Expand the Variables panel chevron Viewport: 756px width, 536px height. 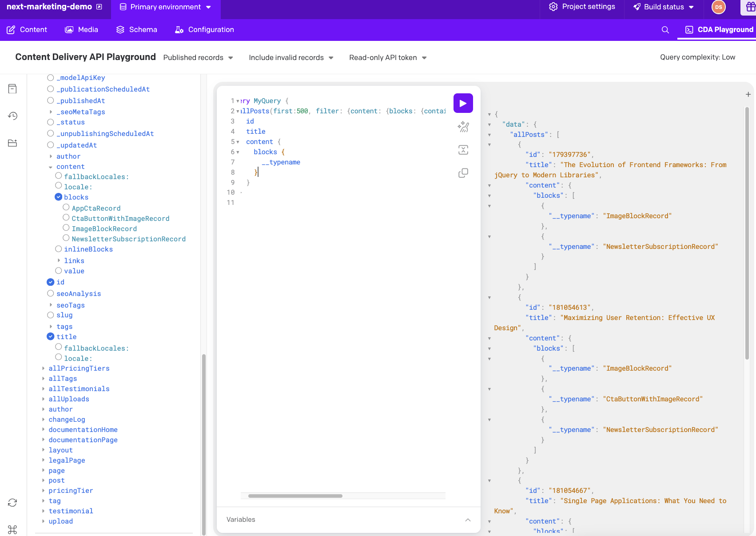pos(468,520)
